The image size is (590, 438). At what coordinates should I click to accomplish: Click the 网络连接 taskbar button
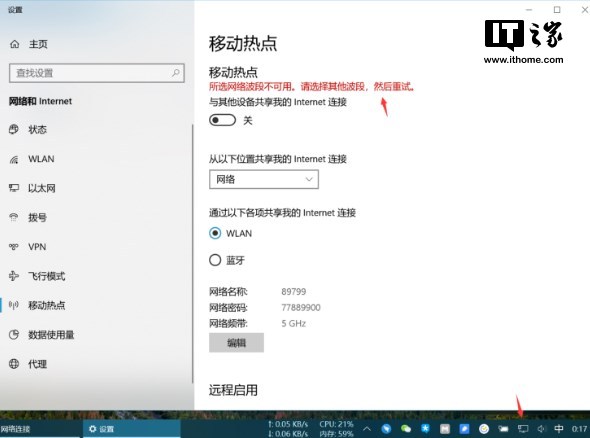click(x=41, y=429)
